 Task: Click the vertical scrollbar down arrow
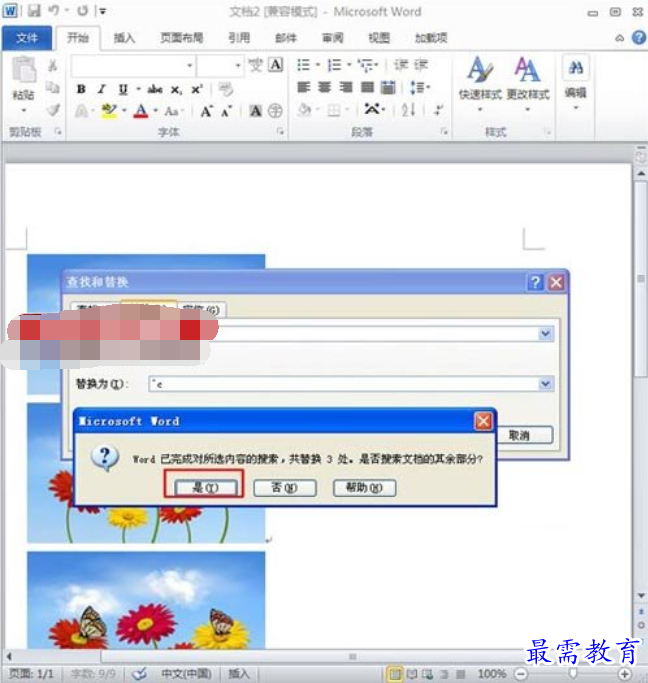(641, 595)
